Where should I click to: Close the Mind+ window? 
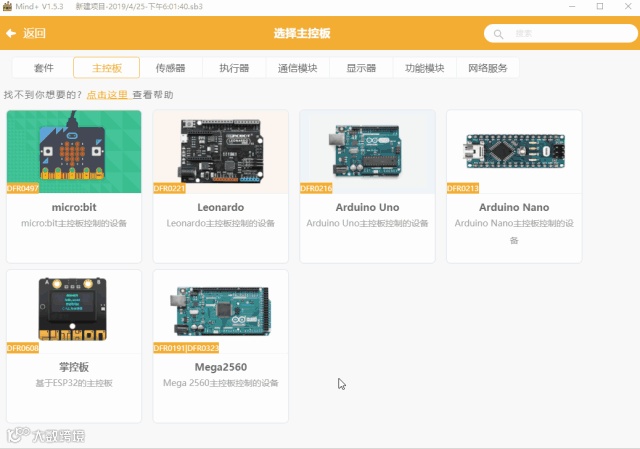click(x=628, y=6)
